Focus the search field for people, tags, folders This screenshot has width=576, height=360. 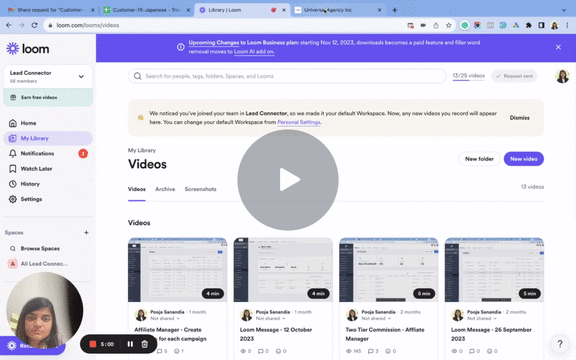tap(287, 76)
